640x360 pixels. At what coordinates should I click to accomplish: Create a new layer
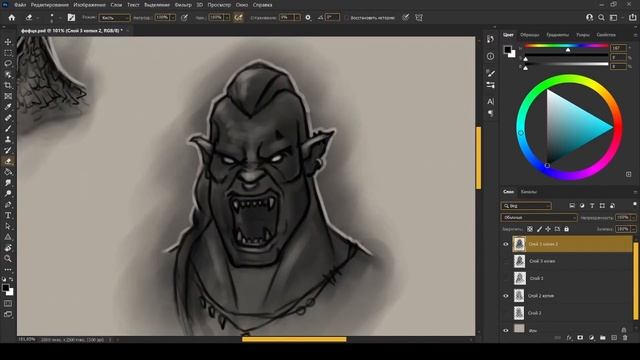[x=614, y=338]
